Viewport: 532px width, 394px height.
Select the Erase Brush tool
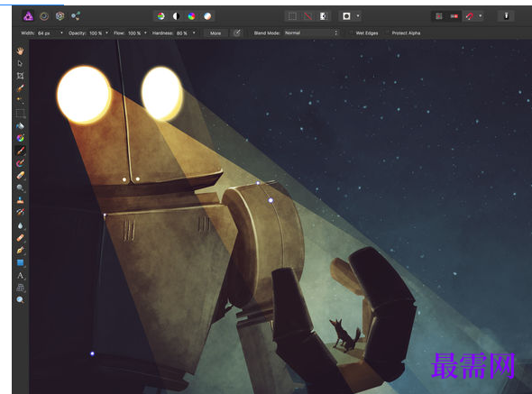20,176
